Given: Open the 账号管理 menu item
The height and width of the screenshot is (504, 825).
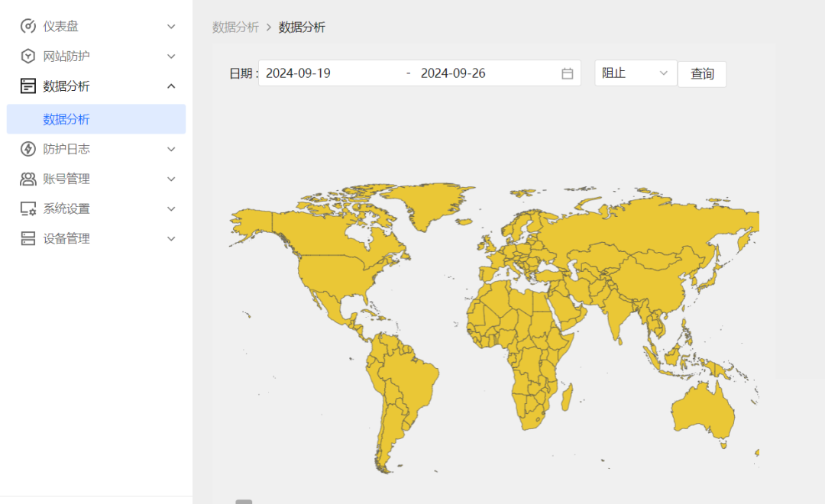Looking at the screenshot, I should point(96,179).
